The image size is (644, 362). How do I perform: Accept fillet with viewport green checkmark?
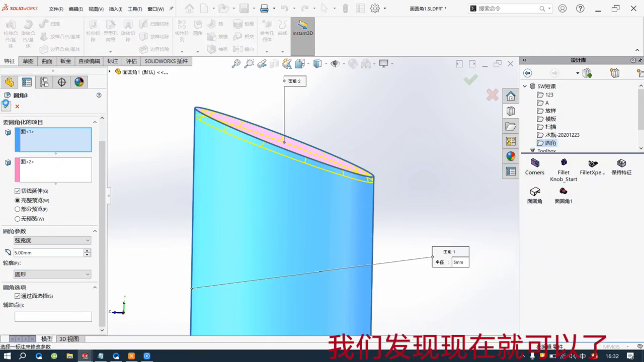point(470,79)
